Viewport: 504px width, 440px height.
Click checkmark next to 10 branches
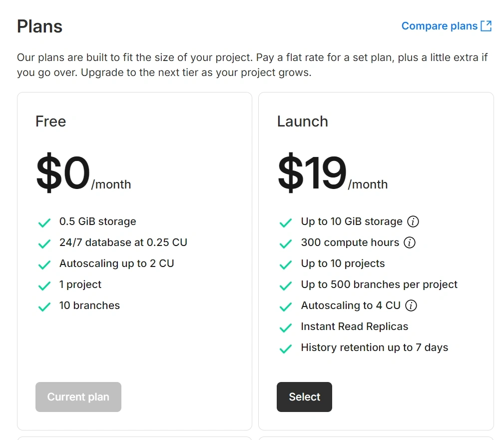[44, 306]
